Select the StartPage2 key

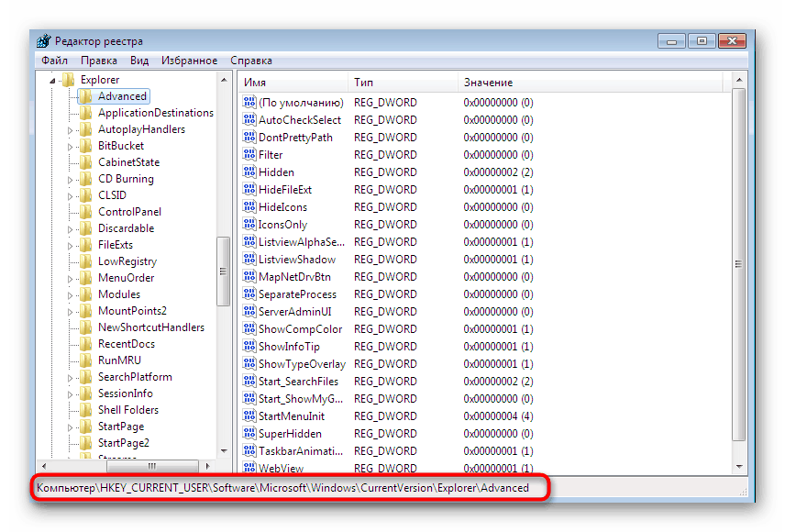click(123, 443)
